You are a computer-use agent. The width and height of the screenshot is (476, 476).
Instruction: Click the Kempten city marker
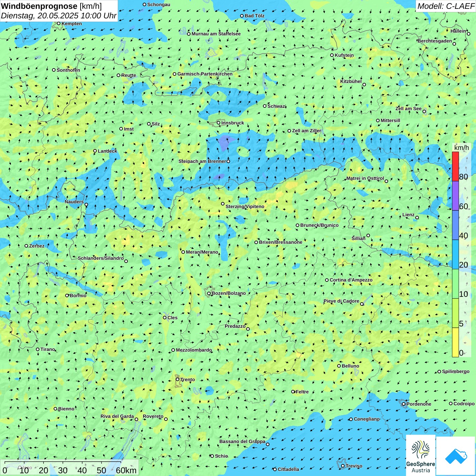[x=59, y=24]
